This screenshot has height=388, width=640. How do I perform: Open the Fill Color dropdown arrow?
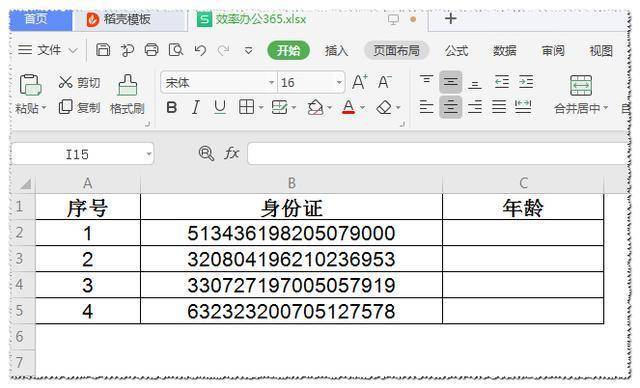(x=330, y=108)
